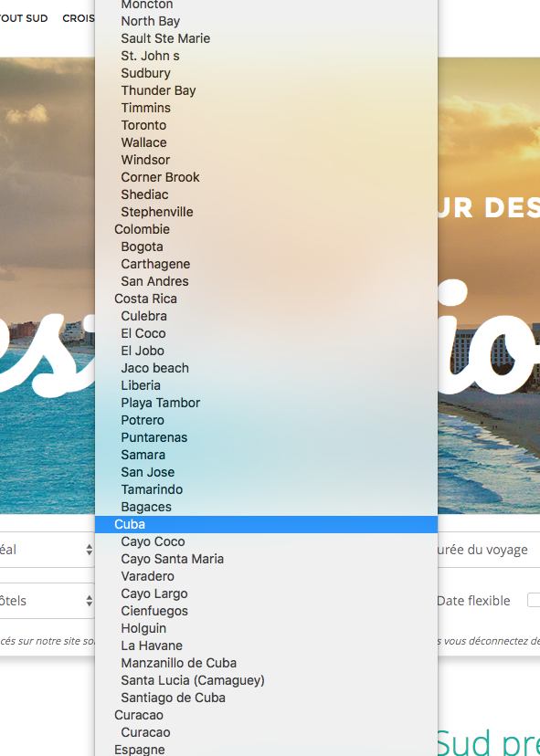Choose Colombie country entry
The width and height of the screenshot is (540, 756).
click(x=266, y=229)
